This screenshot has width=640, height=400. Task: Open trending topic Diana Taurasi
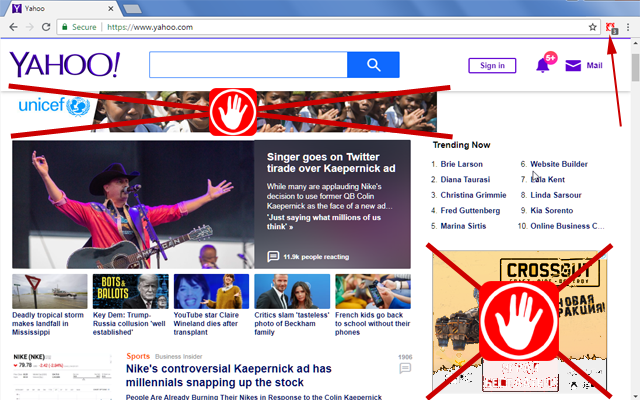[465, 180]
